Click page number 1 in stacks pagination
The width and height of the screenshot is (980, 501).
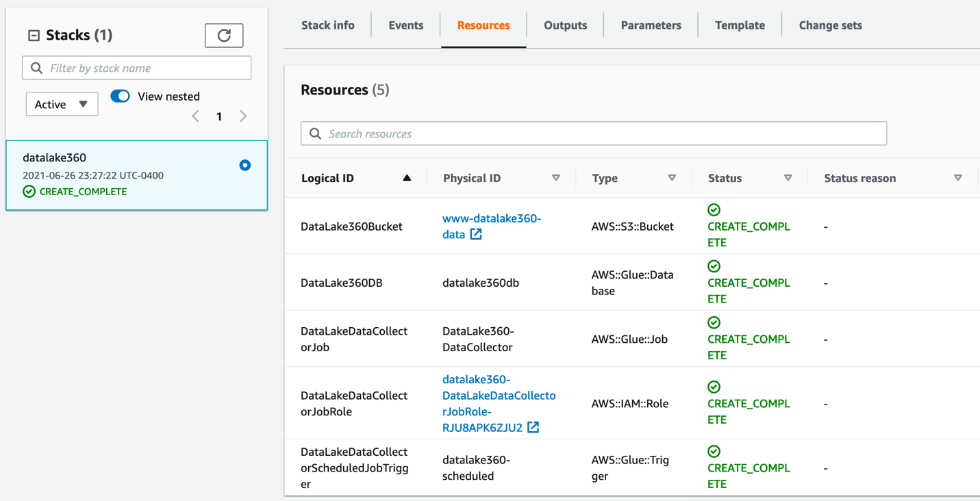219,116
